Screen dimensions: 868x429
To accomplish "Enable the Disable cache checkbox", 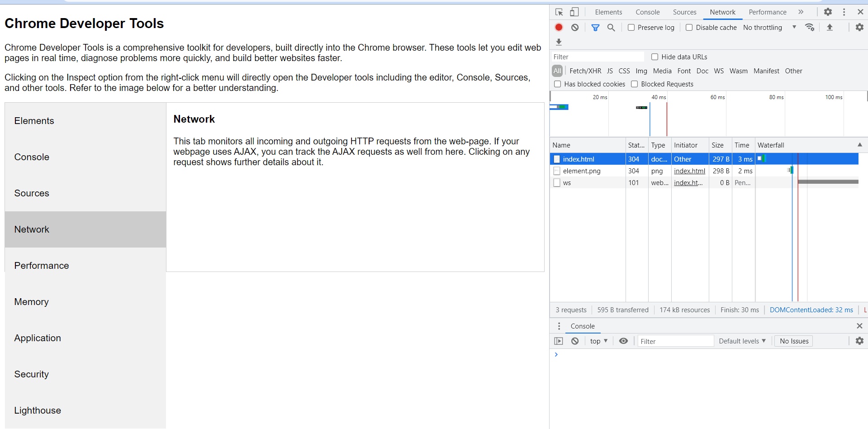I will click(x=689, y=28).
